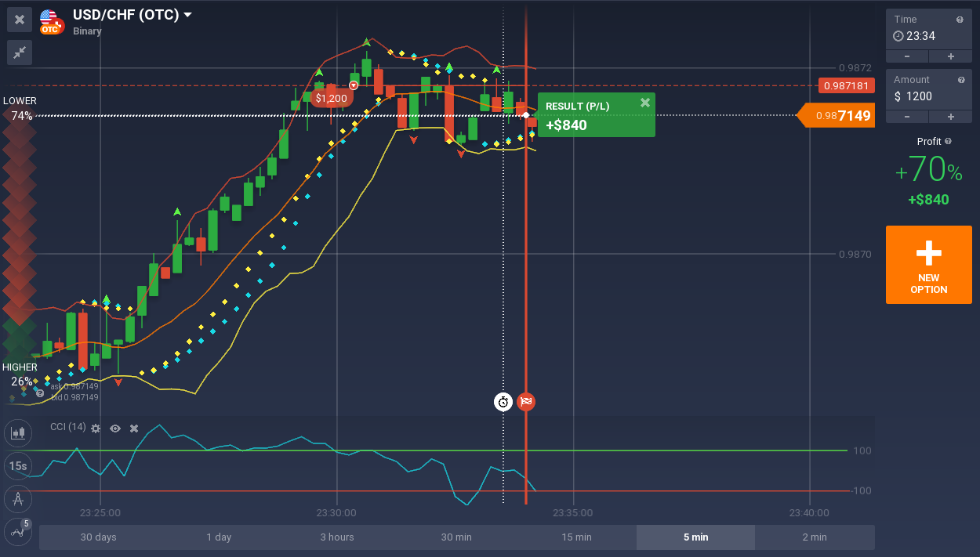Screen dimensions: 980x557
Task: Click the ask 0.987149 quote text
Action: coord(74,386)
